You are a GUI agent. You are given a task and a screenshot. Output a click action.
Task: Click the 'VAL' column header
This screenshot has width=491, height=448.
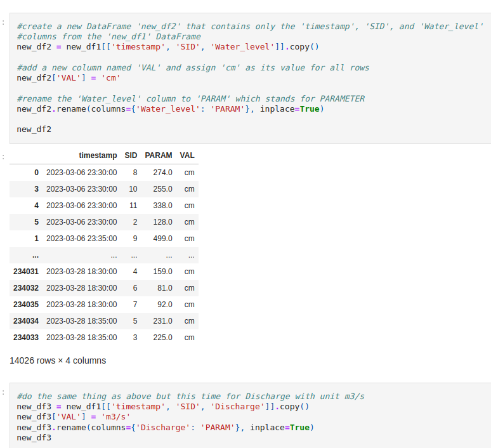pyautogui.click(x=187, y=155)
